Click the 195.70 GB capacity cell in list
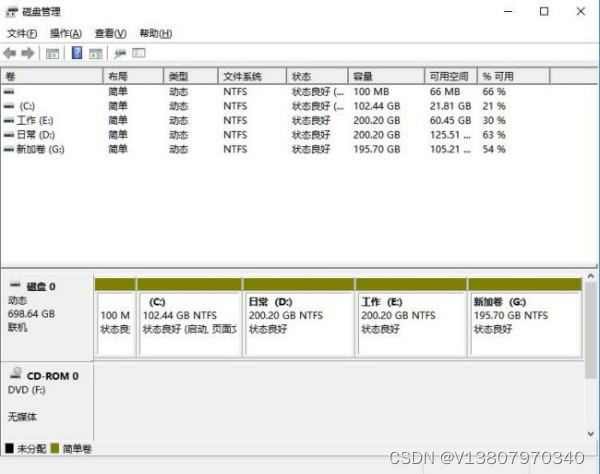This screenshot has width=600, height=474. pyautogui.click(x=377, y=149)
